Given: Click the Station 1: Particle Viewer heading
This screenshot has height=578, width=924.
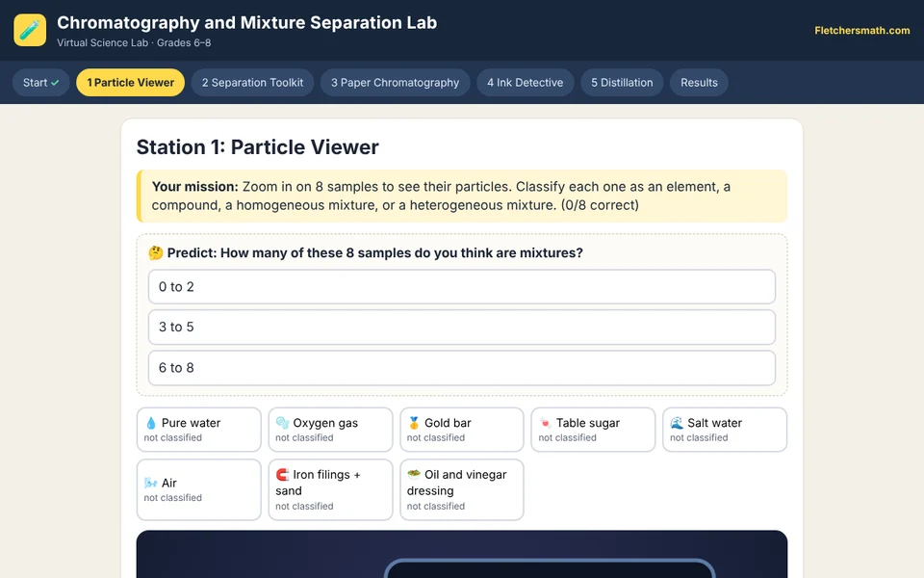Looking at the screenshot, I should tap(258, 146).
